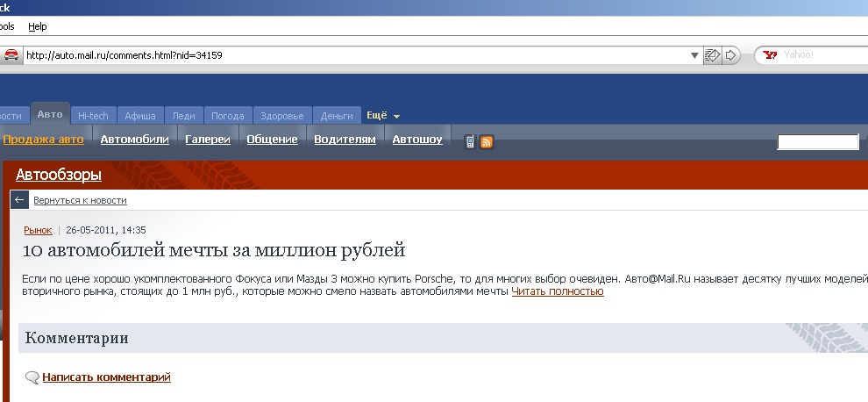The height and width of the screenshot is (402, 868).
Task: Open the Галереи navigation link
Action: tap(208, 140)
